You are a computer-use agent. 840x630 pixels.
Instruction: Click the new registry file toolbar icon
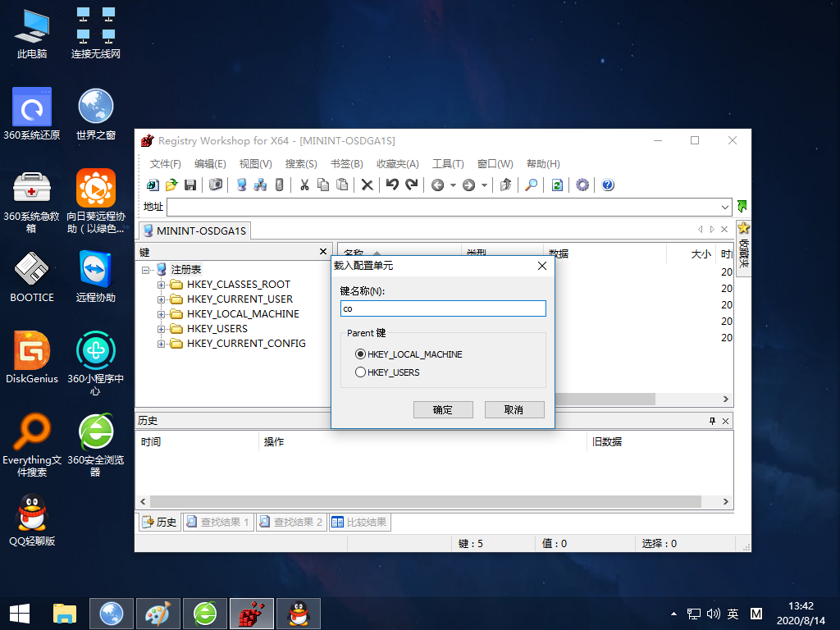pos(153,185)
